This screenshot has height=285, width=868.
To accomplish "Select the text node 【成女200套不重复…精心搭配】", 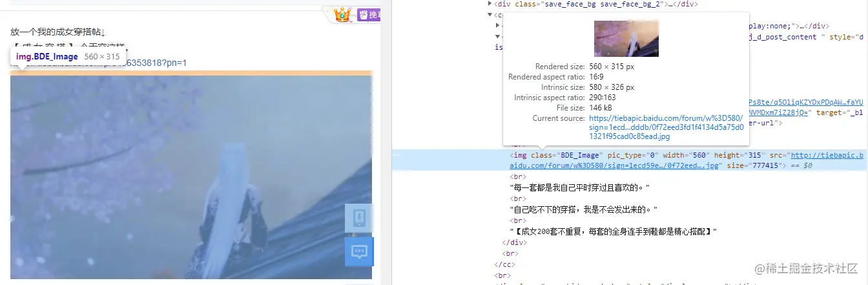I will [614, 231].
